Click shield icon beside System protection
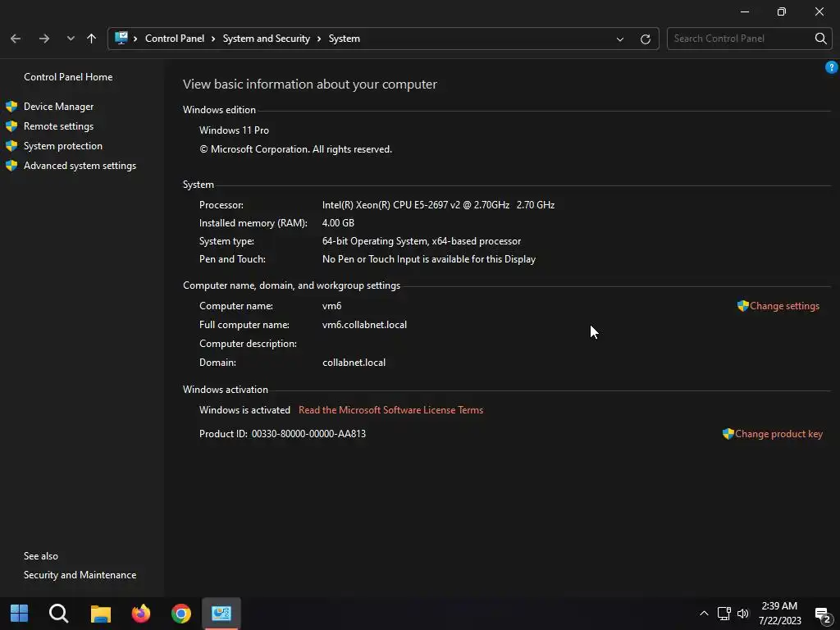 coord(11,146)
